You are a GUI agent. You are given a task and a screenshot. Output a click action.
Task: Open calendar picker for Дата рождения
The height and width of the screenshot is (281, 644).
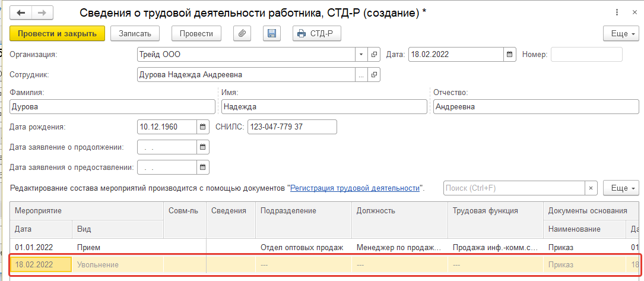pyautogui.click(x=202, y=127)
